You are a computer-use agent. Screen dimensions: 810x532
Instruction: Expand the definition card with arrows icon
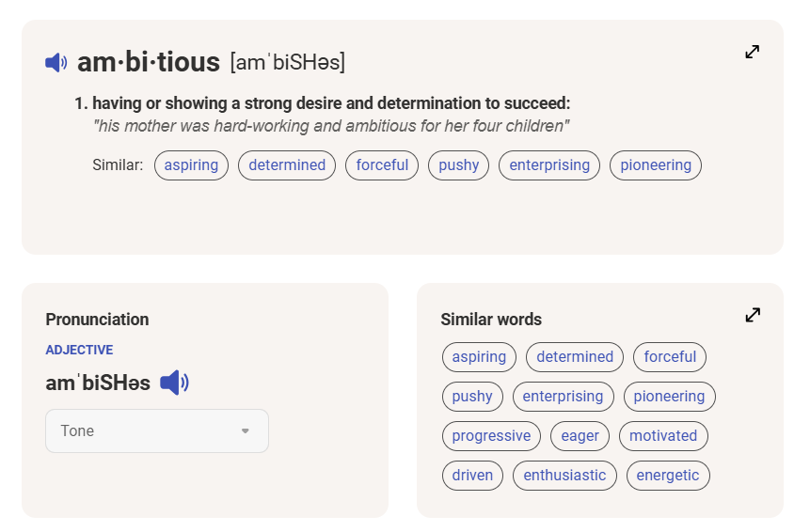click(x=752, y=52)
